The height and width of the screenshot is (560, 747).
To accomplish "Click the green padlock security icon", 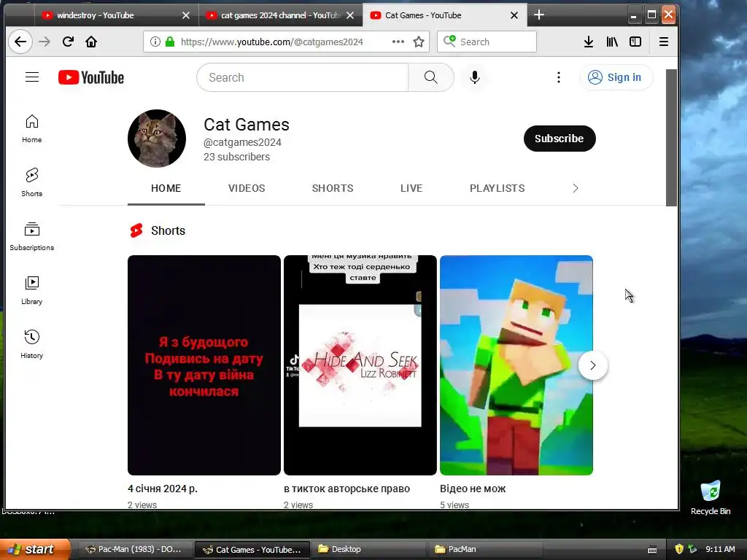I will pyautogui.click(x=169, y=42).
